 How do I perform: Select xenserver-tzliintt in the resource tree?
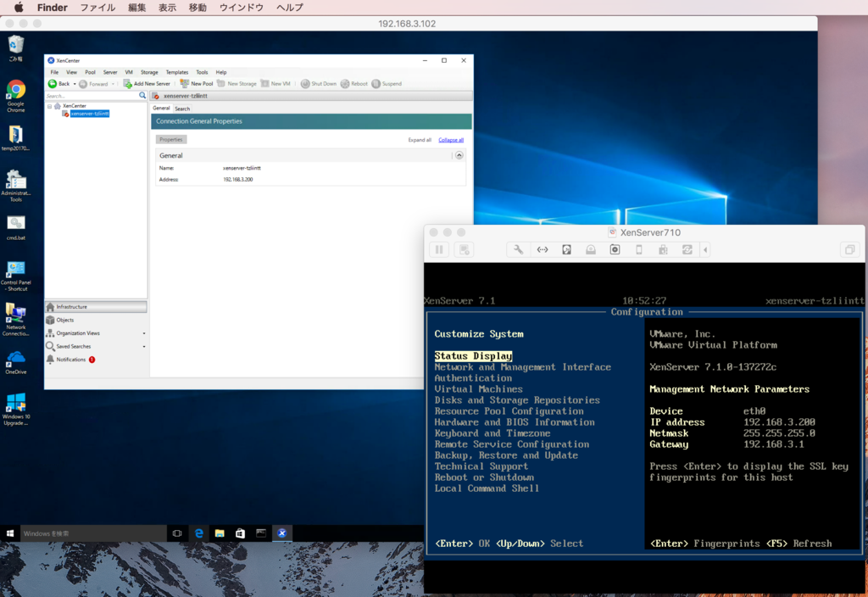(x=90, y=114)
